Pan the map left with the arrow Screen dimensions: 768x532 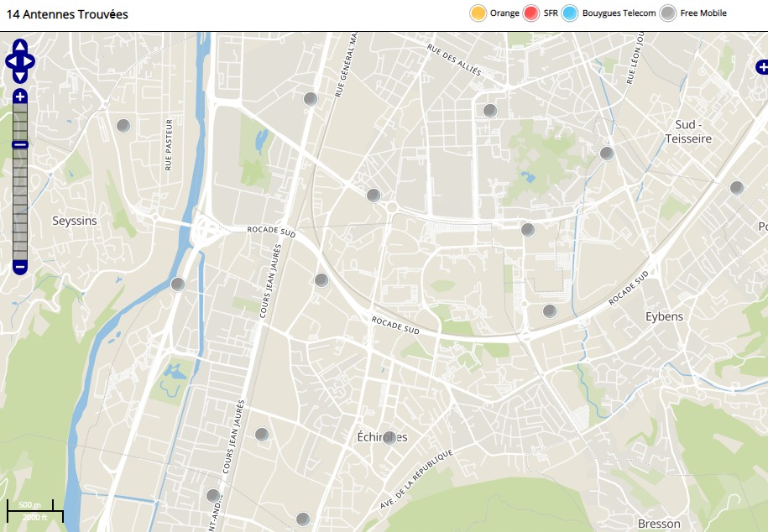[x=11, y=61]
